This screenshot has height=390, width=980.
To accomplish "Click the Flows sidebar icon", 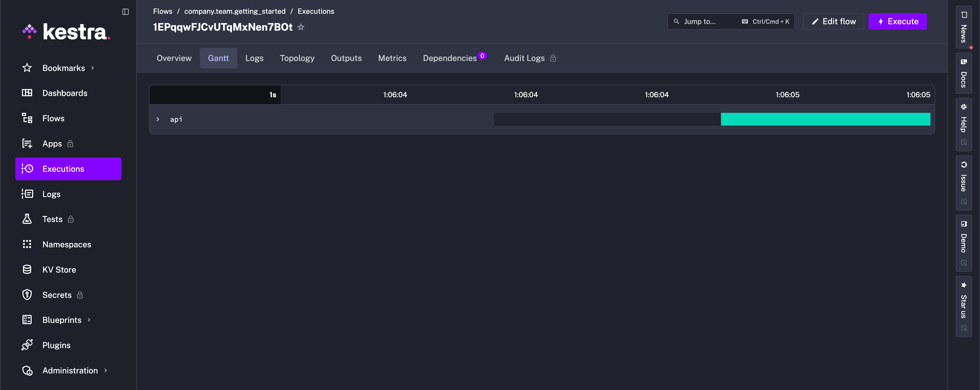I will coord(27,118).
